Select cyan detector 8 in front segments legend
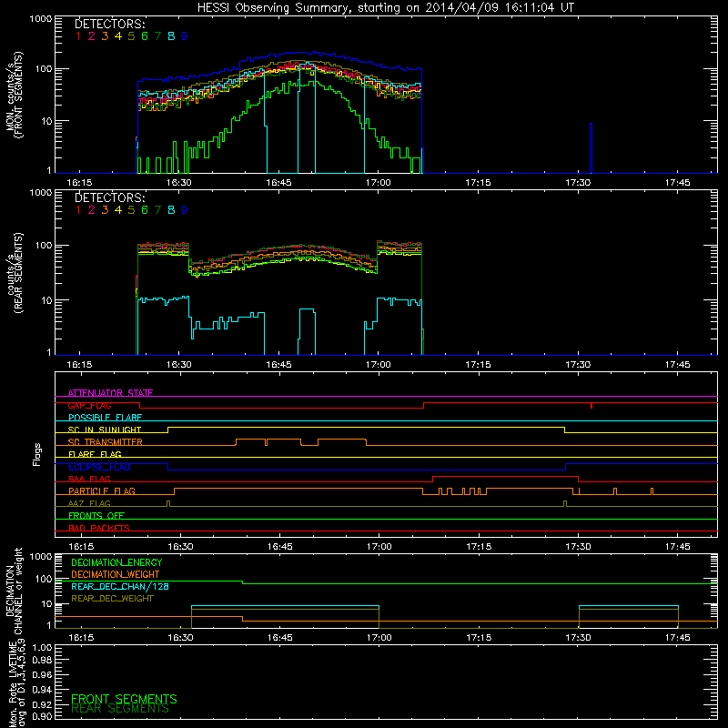Image resolution: width=728 pixels, height=728 pixels. click(x=171, y=36)
